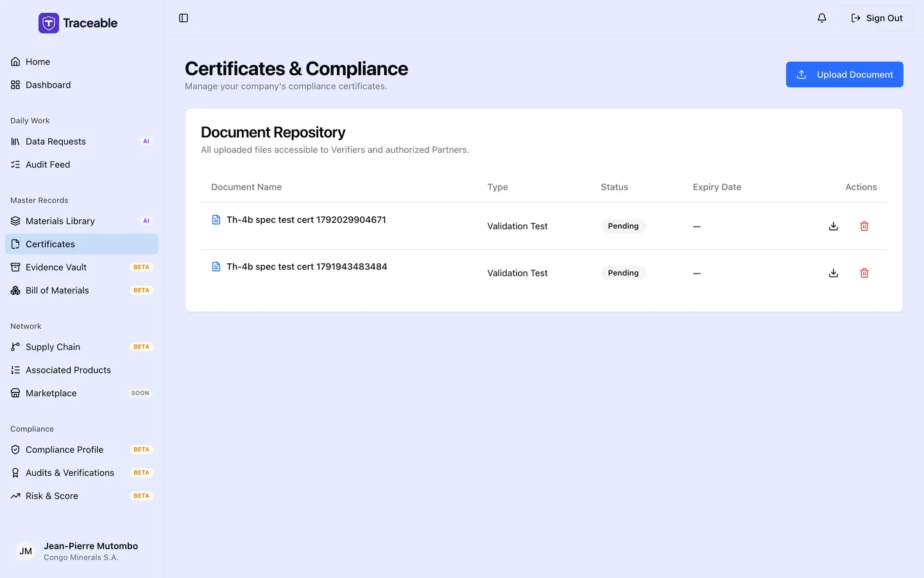The height and width of the screenshot is (578, 924).
Task: Delete the cert ending in 3484
Action: click(x=864, y=273)
